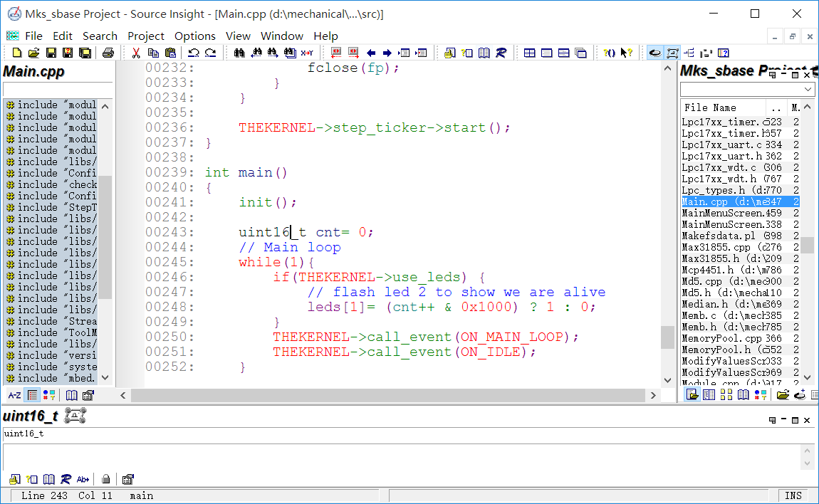Sort symbols with the A-Z icon
Image resolution: width=819 pixels, height=504 pixels.
[15, 395]
